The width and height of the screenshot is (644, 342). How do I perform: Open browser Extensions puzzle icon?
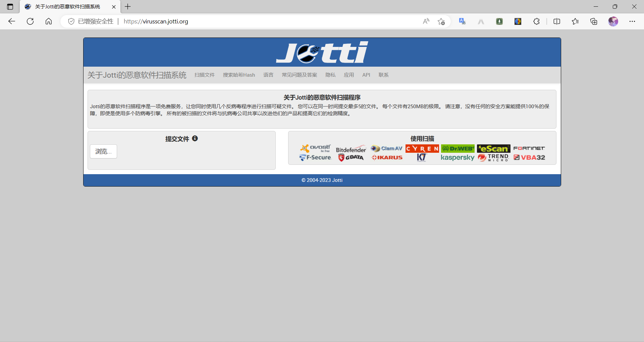coord(536,21)
